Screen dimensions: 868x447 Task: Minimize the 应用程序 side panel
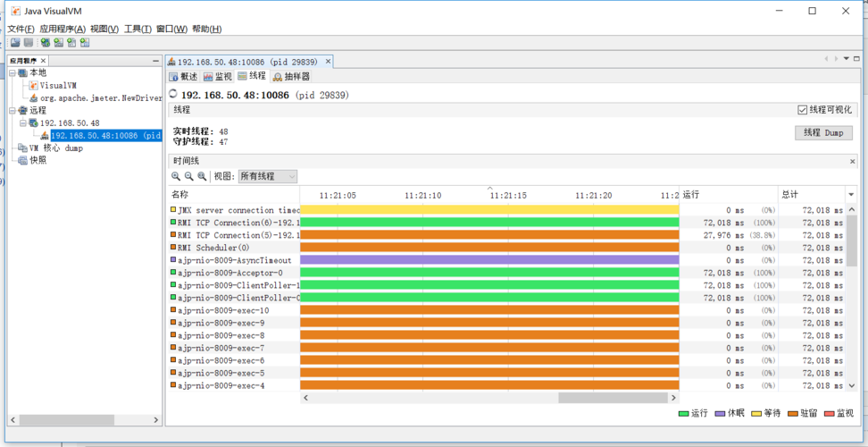pos(155,61)
